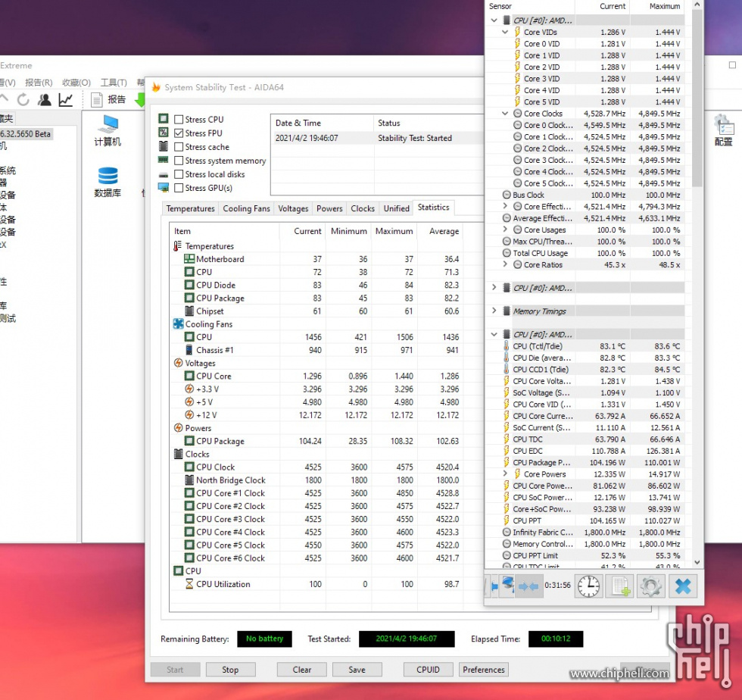Open the 工具(T) menu in AIDA64
The height and width of the screenshot is (700, 742).
(x=114, y=83)
